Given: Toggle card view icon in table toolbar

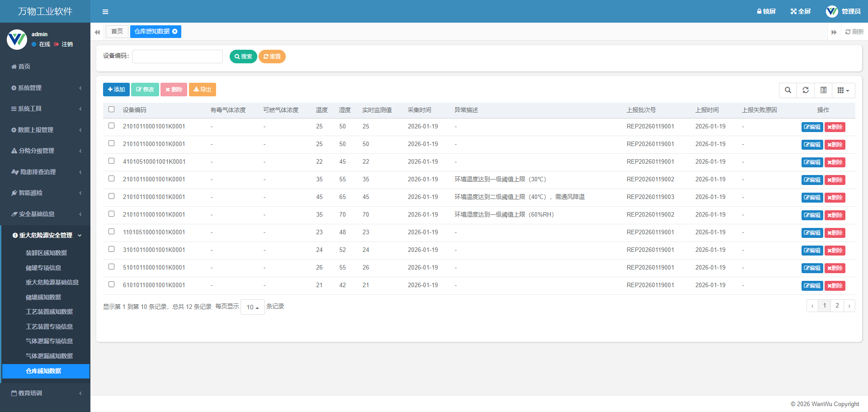Looking at the screenshot, I should pos(823,90).
